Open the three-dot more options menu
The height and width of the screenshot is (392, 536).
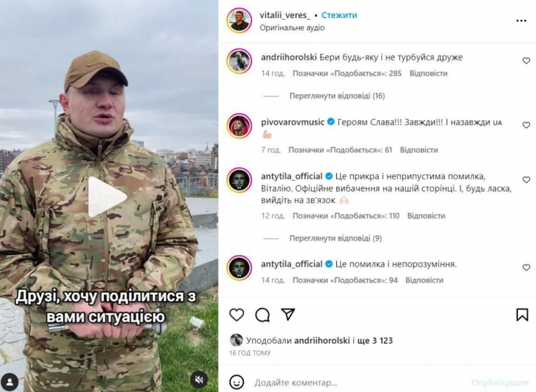(x=521, y=21)
